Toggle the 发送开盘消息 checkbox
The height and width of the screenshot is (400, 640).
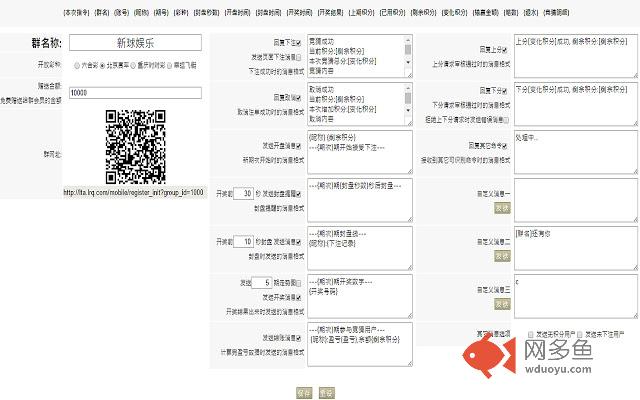pos(299,146)
